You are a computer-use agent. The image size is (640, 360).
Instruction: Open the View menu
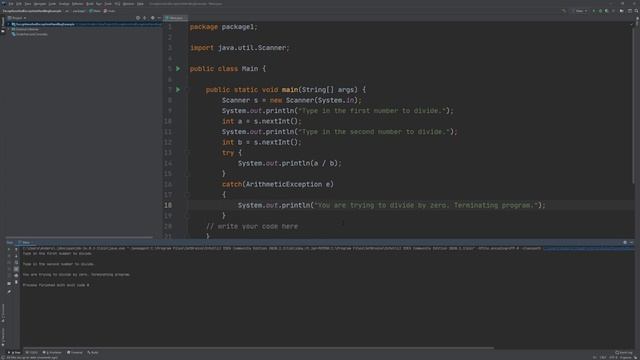[x=28, y=4]
